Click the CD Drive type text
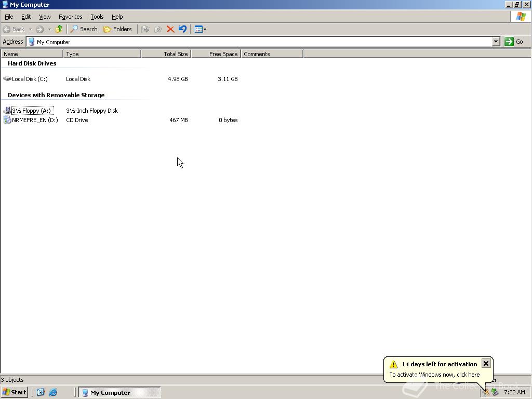The image size is (532, 399). 77,120
